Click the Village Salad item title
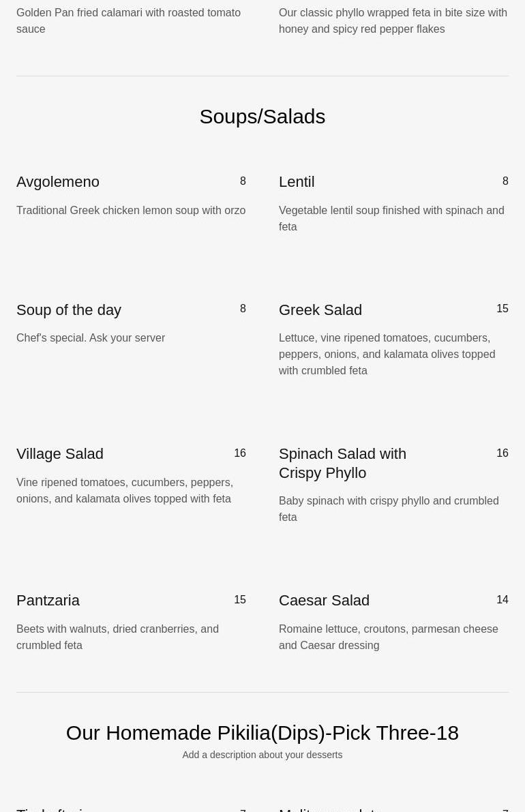Viewport: 525px width, 812px height. click(x=60, y=454)
